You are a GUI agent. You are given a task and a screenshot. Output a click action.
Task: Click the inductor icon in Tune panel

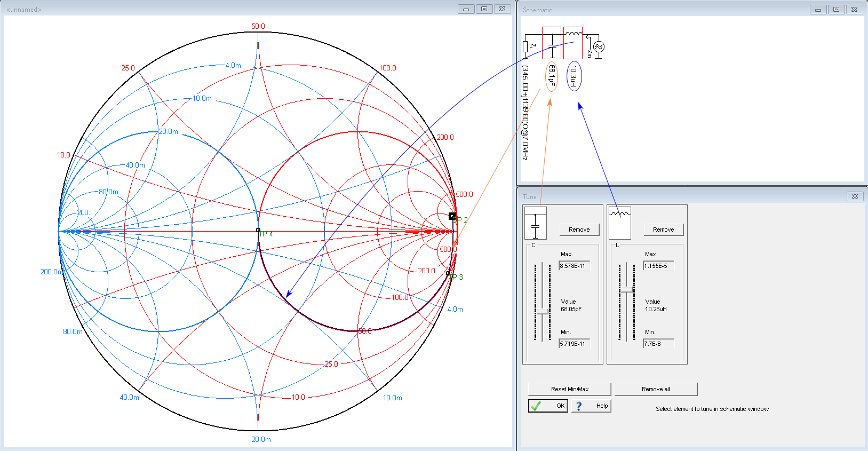[x=620, y=223]
